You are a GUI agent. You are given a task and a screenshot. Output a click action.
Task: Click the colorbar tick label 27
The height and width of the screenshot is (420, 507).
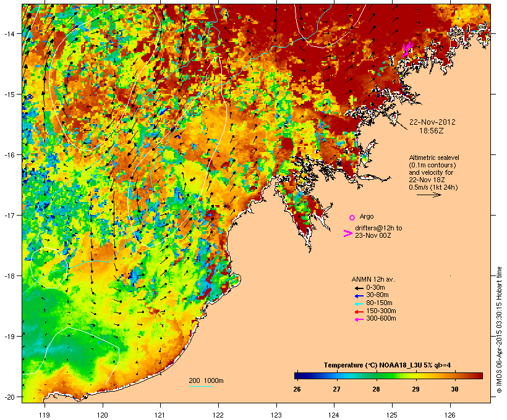coord(336,389)
